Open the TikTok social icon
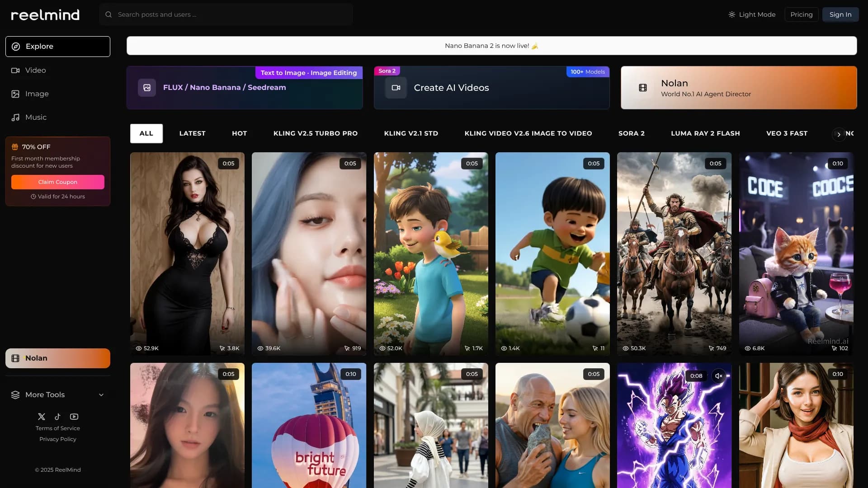 coord(57,417)
